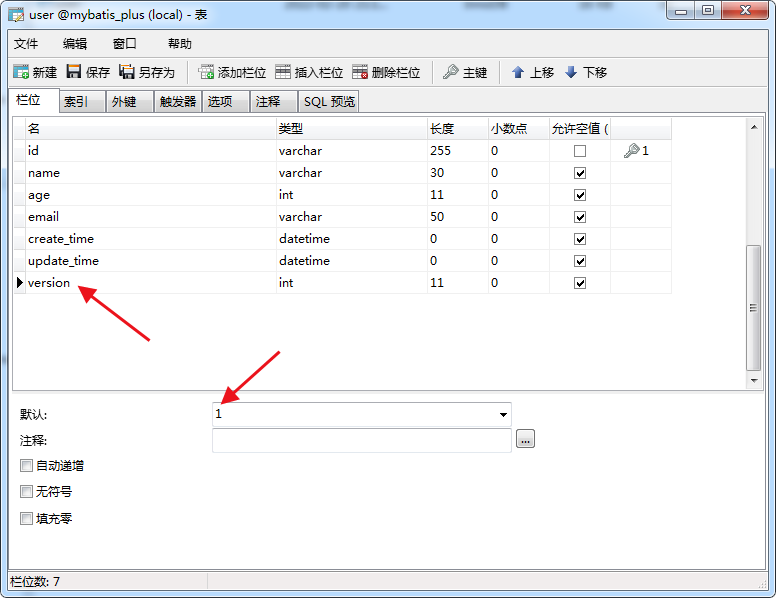Toggle allow-null checkbox for create_time
This screenshot has height=598, width=776.
pyautogui.click(x=580, y=239)
